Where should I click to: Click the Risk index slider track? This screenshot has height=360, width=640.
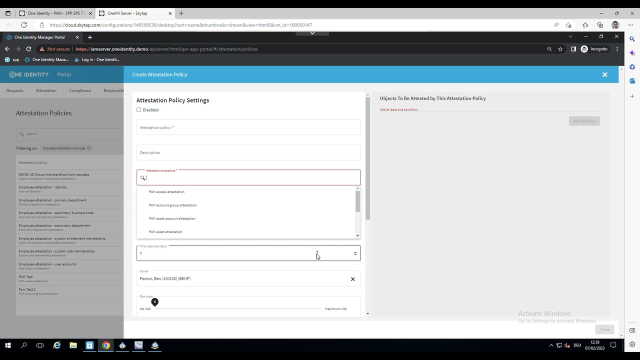click(238, 309)
